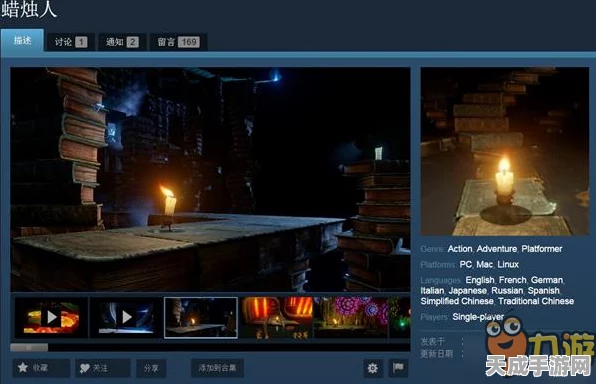Click the Simplified Chinese language text
Viewport: 596px width, 384px height.
[457, 301]
